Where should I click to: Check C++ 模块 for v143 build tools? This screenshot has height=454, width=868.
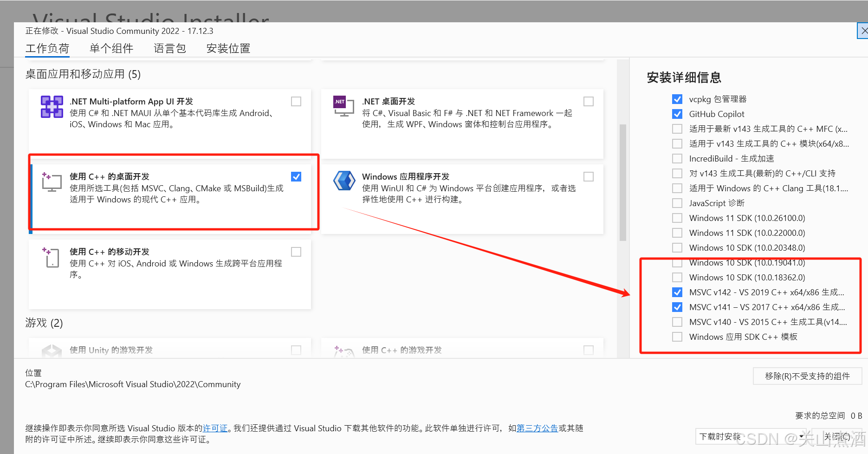pos(677,143)
